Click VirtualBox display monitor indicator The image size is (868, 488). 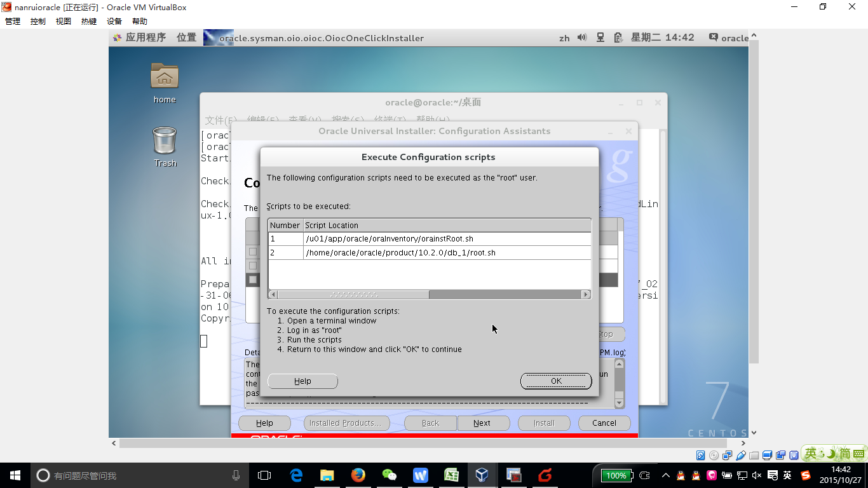[x=768, y=455]
